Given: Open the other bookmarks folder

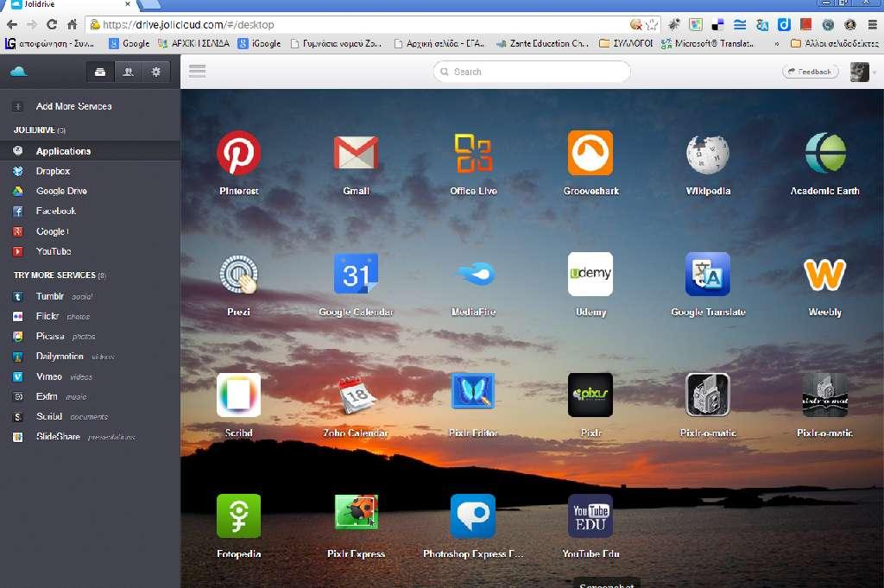Looking at the screenshot, I should click(835, 43).
